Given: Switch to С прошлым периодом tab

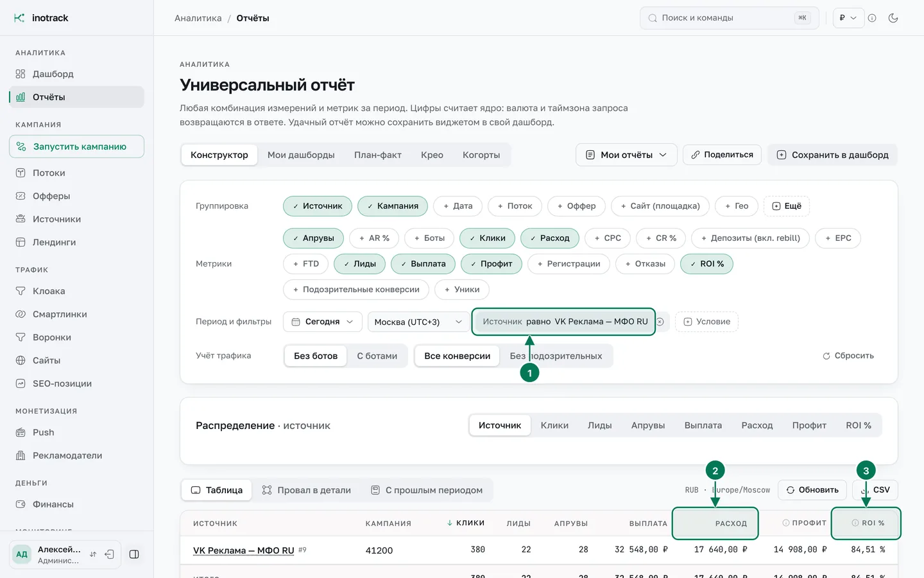Looking at the screenshot, I should click(x=427, y=490).
